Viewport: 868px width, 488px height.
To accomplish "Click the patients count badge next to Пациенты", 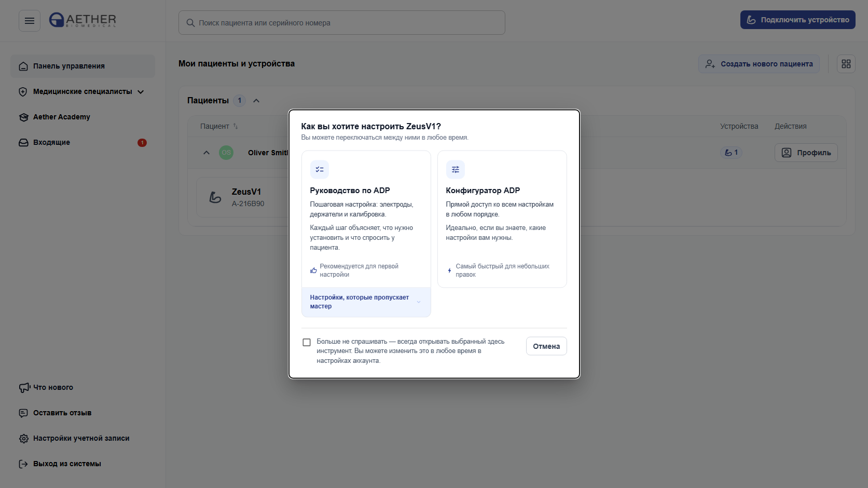I will [240, 101].
